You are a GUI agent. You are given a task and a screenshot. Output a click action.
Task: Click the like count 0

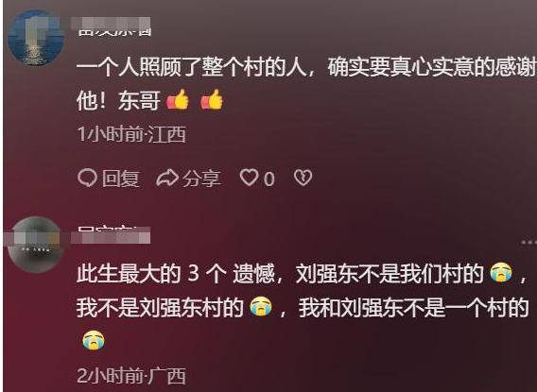[x=269, y=179]
